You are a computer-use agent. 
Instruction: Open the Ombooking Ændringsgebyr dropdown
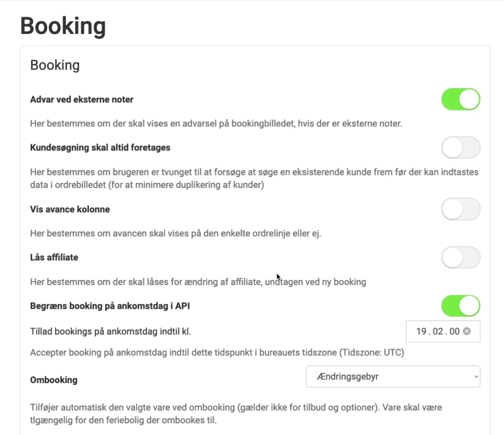[393, 376]
